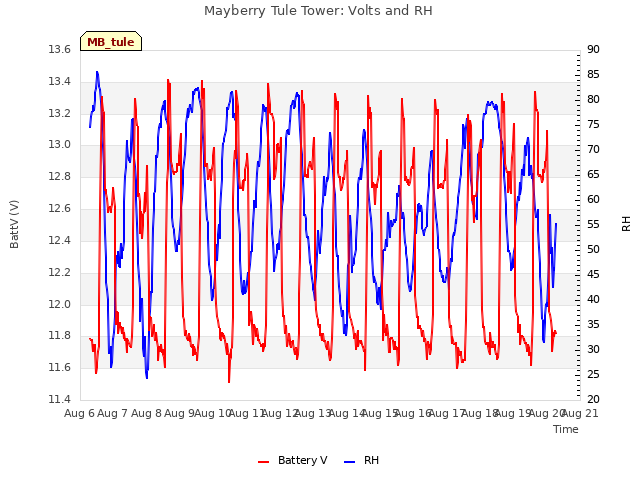Click the Time axis label
640x480 pixels.
(x=566, y=429)
